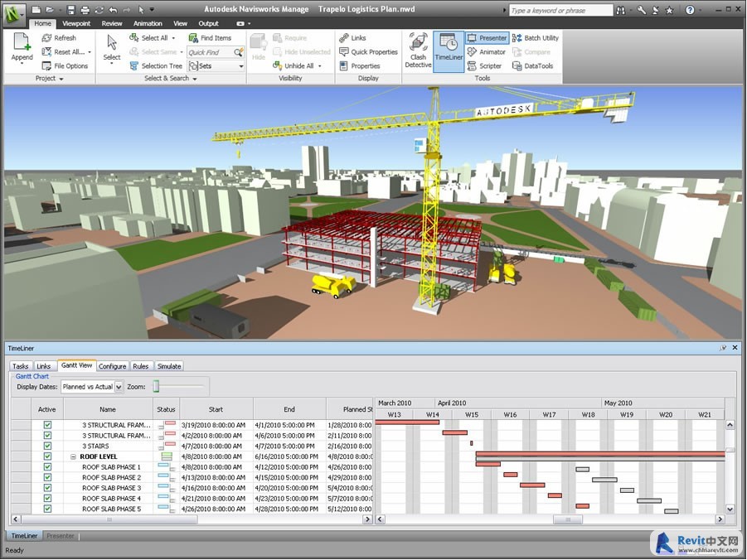The width and height of the screenshot is (747, 560).
Task: Launch the Animator tool
Action: click(x=486, y=52)
